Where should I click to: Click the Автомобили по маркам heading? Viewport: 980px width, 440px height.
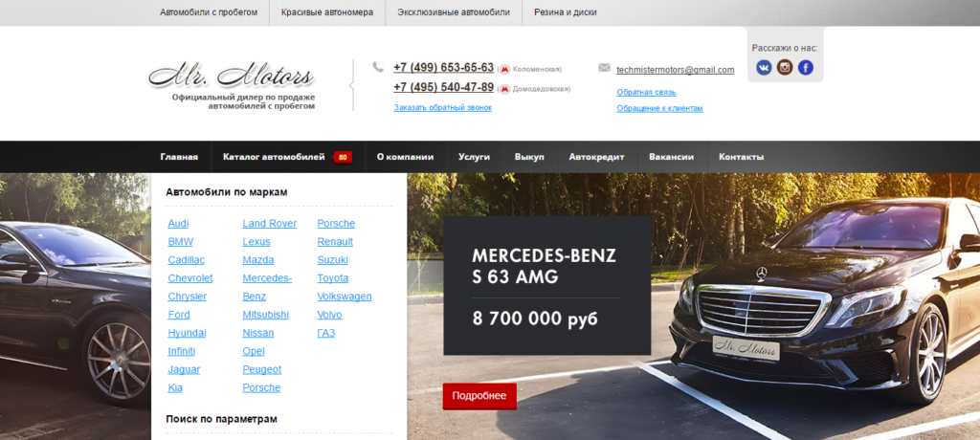pos(227,192)
